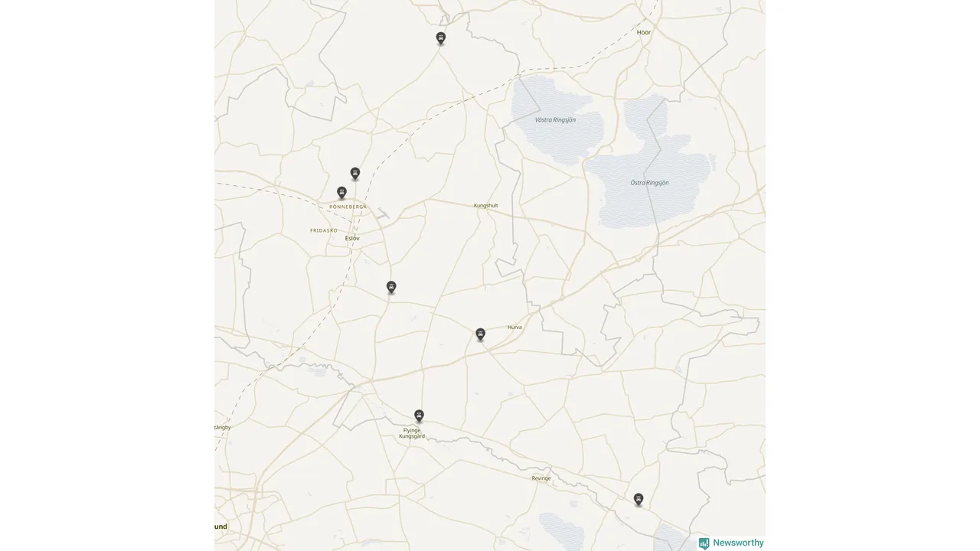Click the northernmost marker at map top
980x551 pixels.
click(x=440, y=37)
